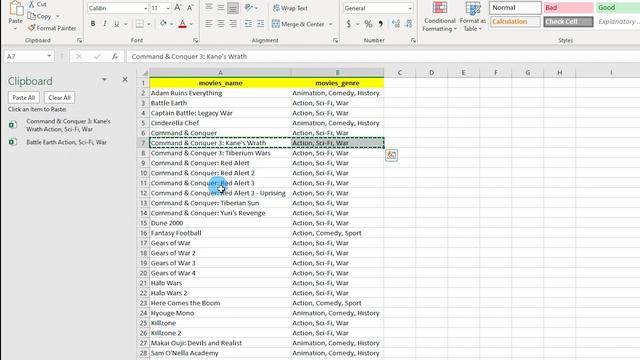Select column C header

[x=400, y=73]
